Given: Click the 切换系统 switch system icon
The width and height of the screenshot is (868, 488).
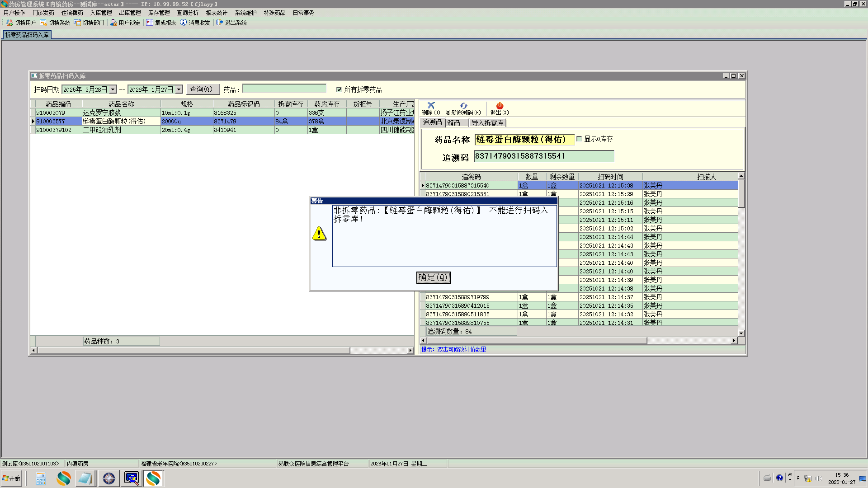Looking at the screenshot, I should [43, 23].
